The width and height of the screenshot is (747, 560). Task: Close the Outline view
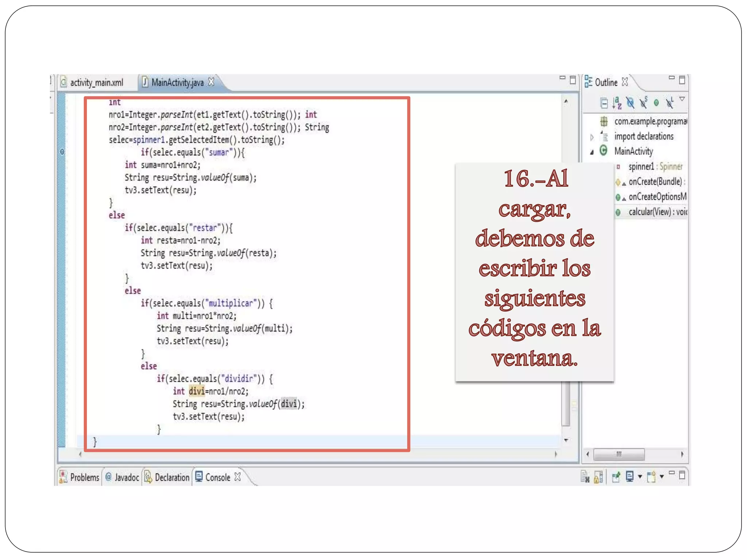click(625, 82)
